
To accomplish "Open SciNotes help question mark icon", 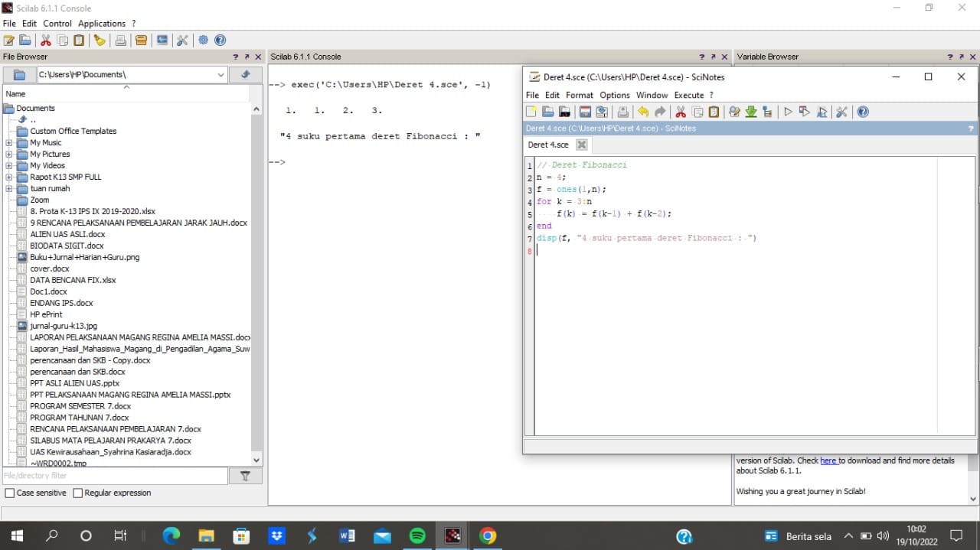I will coord(863,112).
